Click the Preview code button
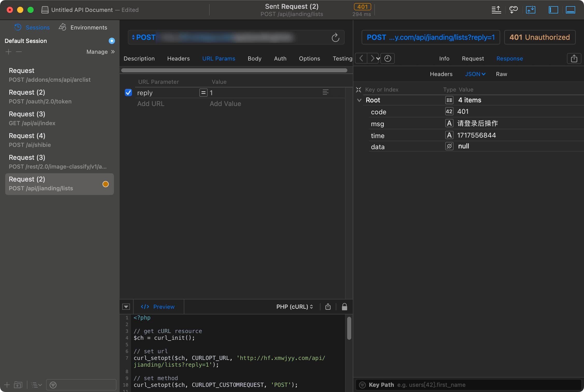Viewport: 584px width, 392px height. [x=158, y=307]
